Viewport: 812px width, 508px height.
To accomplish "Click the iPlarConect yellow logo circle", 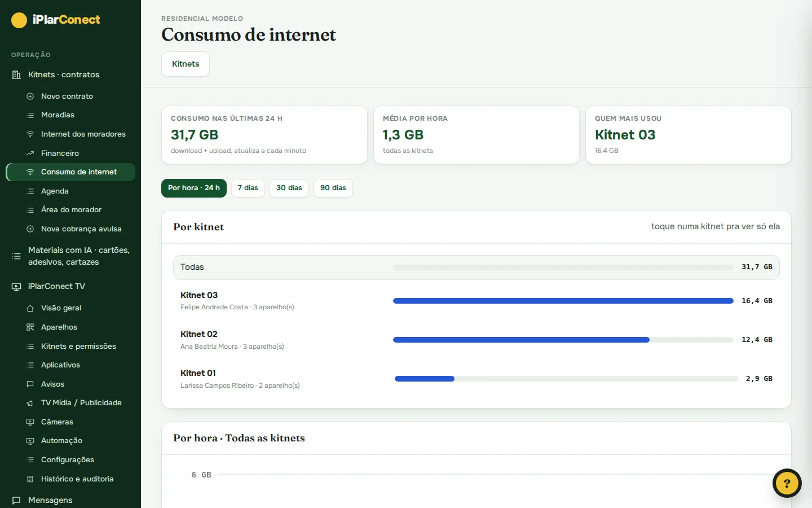I will 19,20.
